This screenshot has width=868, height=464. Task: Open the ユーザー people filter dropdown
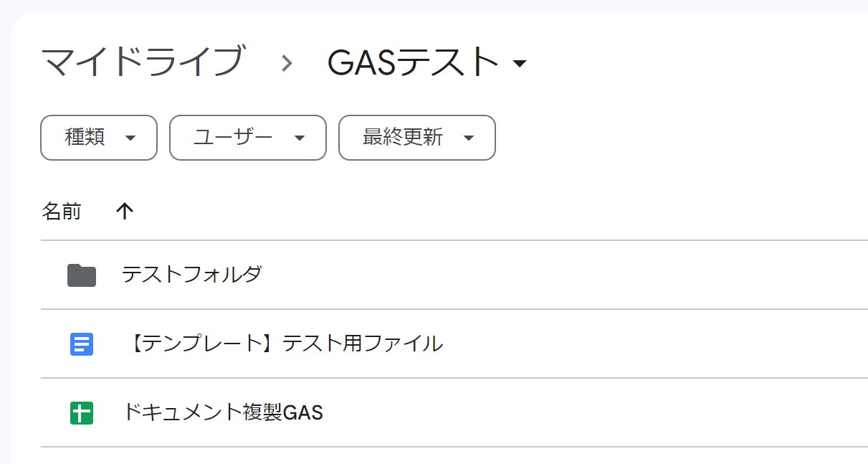248,138
